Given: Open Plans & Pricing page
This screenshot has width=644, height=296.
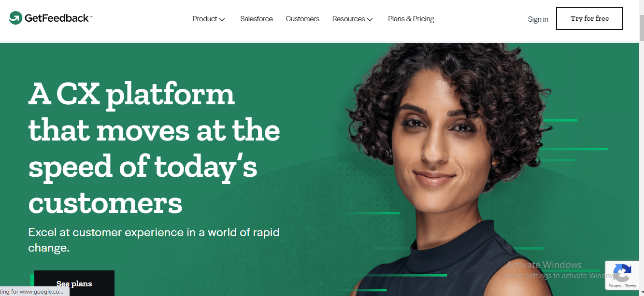Looking at the screenshot, I should (411, 19).
